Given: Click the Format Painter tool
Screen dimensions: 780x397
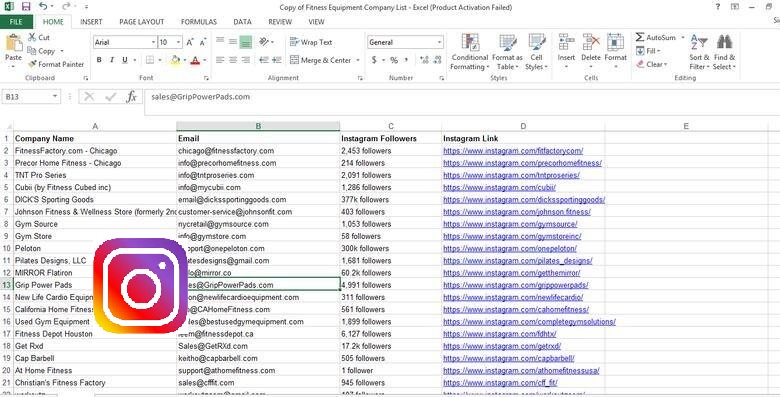Looking at the screenshot, I should pos(56,64).
